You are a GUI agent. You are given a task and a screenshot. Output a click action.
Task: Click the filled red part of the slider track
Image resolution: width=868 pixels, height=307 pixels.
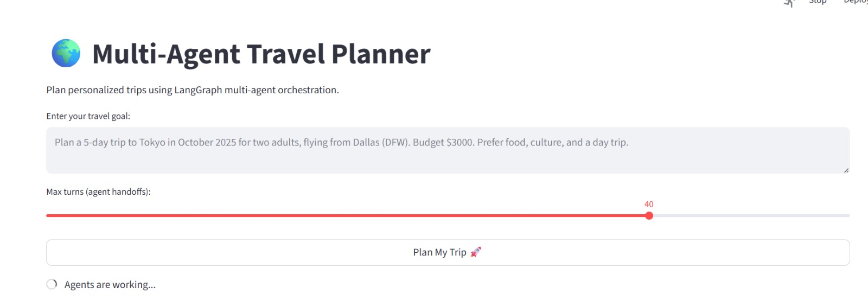click(347, 216)
